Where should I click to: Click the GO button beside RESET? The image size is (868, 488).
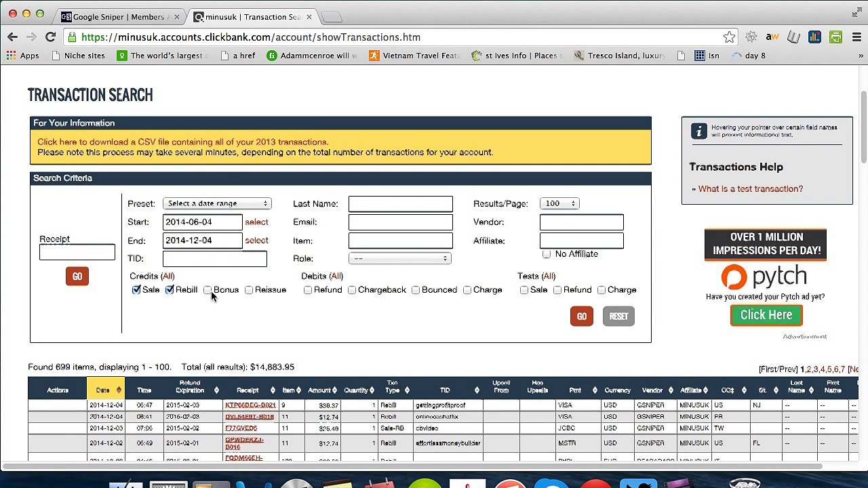click(581, 317)
